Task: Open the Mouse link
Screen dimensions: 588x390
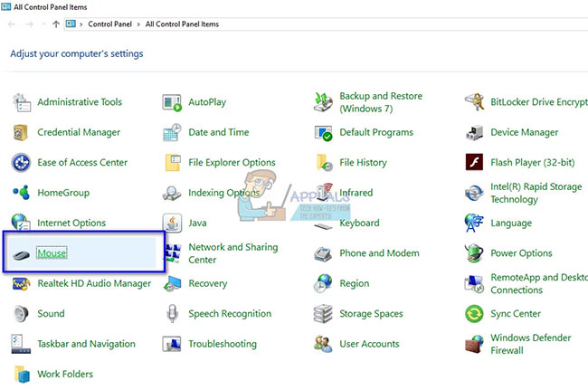Action: tap(52, 253)
